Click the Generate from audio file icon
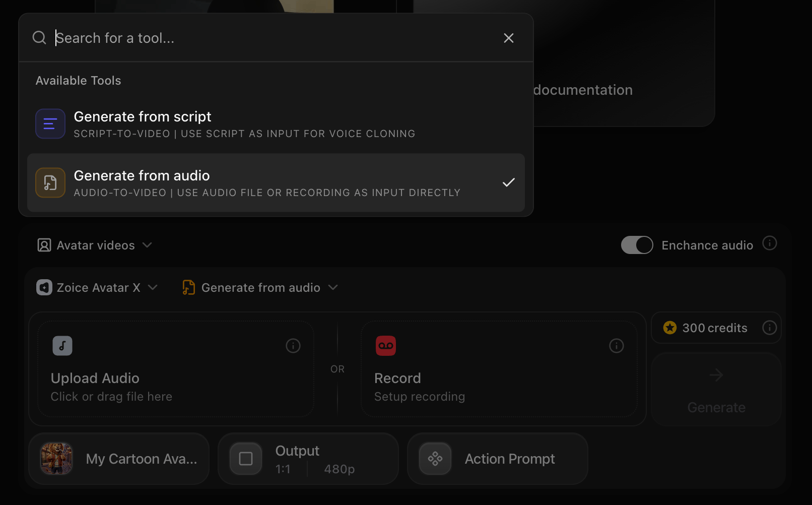The width and height of the screenshot is (812, 505). (x=50, y=182)
